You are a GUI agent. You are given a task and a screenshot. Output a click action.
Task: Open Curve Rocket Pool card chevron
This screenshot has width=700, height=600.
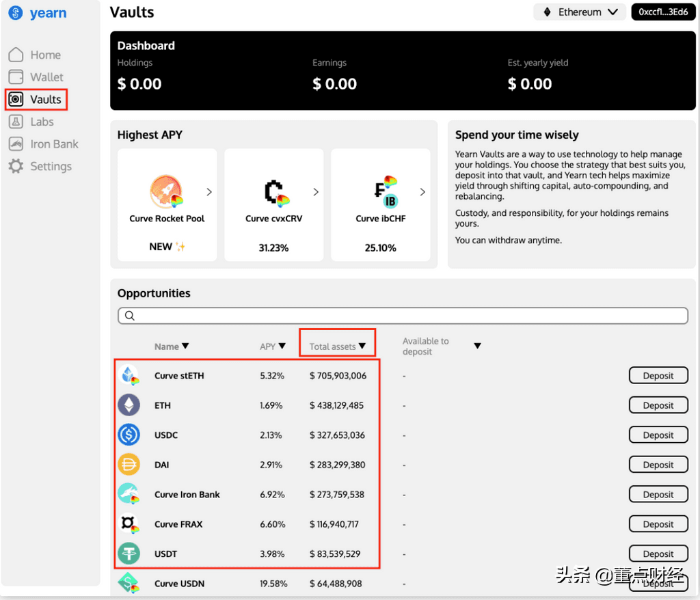[x=209, y=192]
